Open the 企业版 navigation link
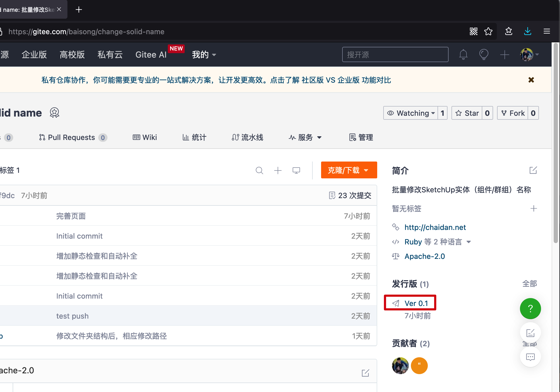Screen dimensions: 560x392 coord(34,55)
